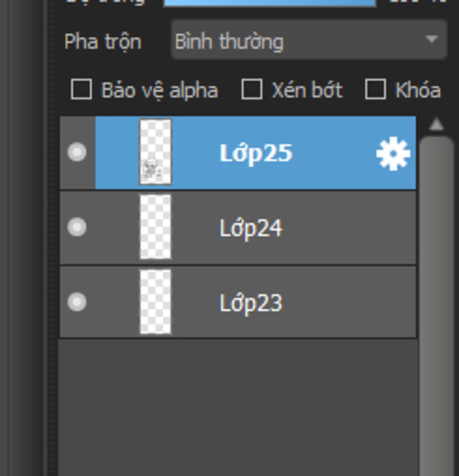This screenshot has width=459, height=476.
Task: Click the Pha trộn label
Action: pyautogui.click(x=103, y=42)
